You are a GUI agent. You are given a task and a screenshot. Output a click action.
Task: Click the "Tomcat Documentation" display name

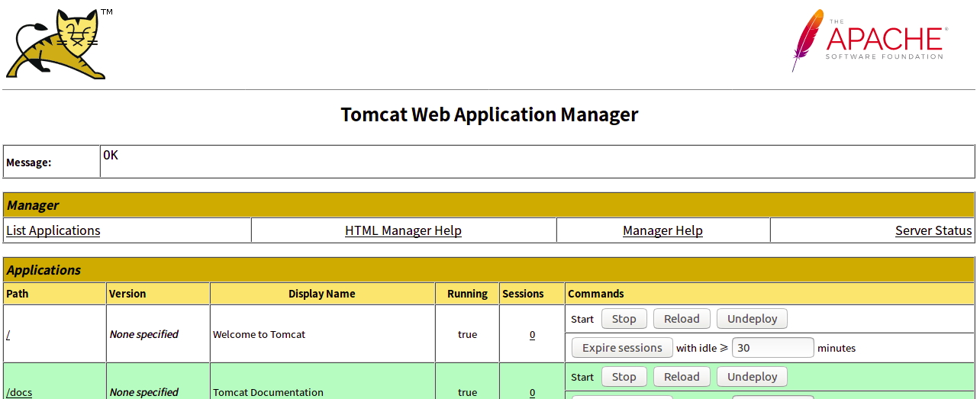pos(268,392)
